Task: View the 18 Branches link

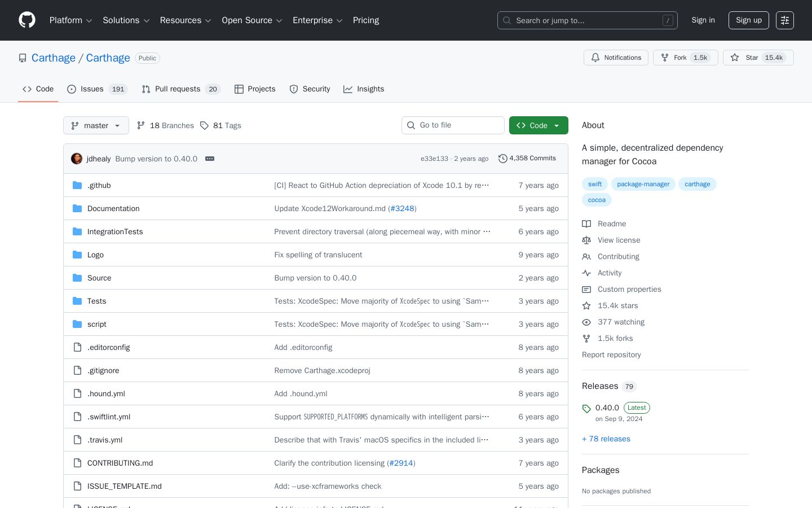Action: (165, 125)
